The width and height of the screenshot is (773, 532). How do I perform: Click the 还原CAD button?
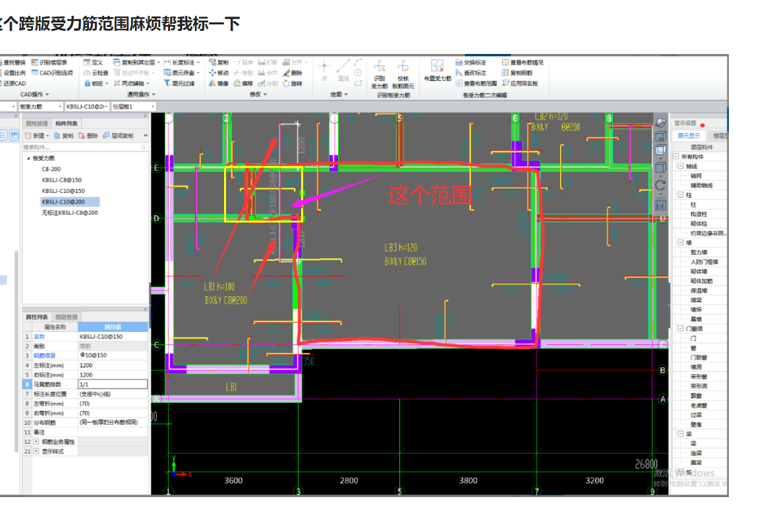coord(13,83)
